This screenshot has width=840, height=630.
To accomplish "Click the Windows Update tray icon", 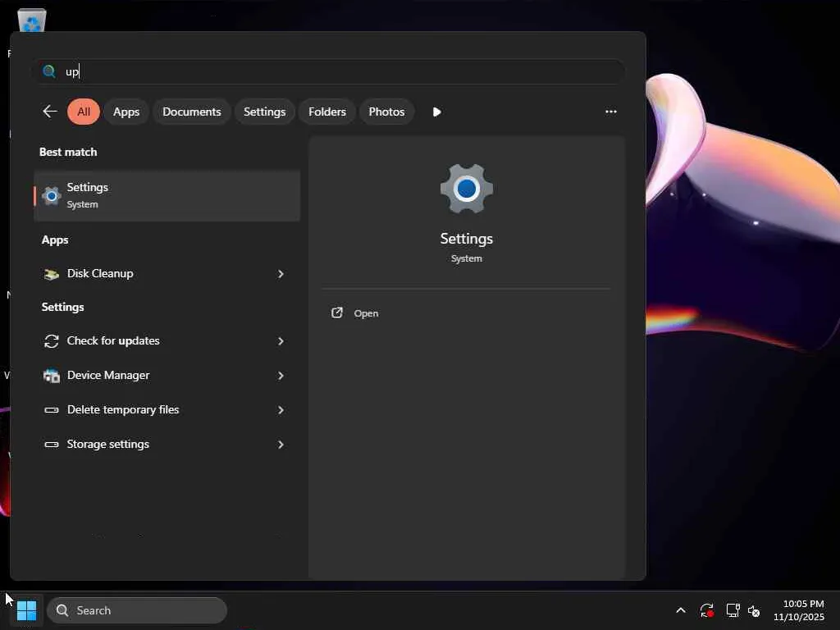I will (x=706, y=610).
